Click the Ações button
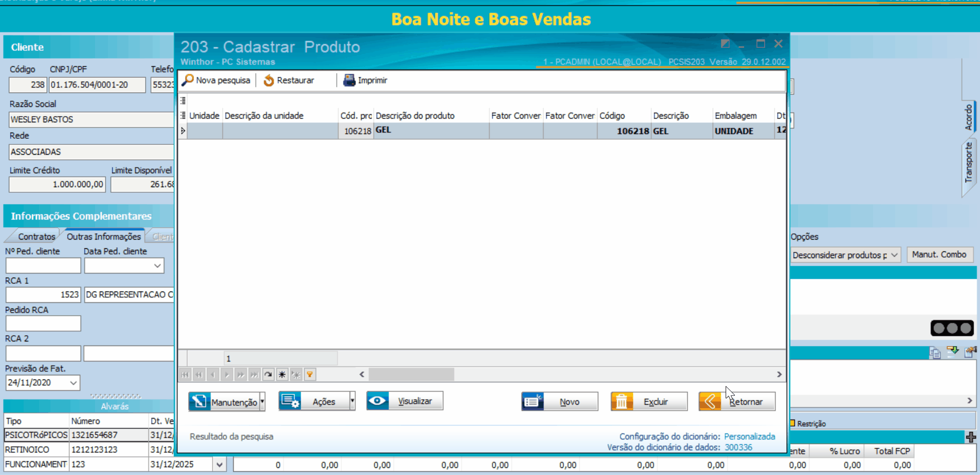The height and width of the screenshot is (475, 980). click(314, 401)
